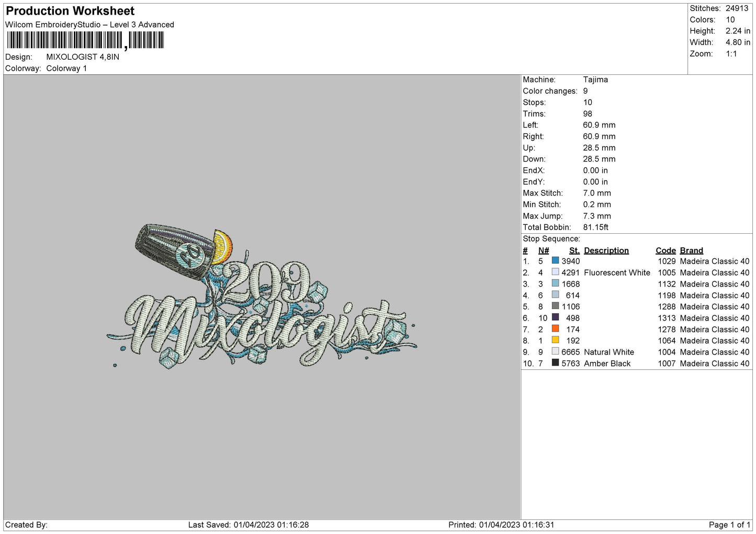756x534 pixels.
Task: Click the Brand column header
Action: (x=691, y=251)
